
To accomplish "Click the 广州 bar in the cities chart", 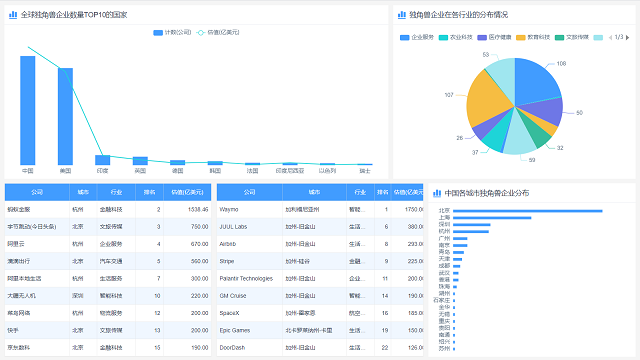I will (460, 238).
